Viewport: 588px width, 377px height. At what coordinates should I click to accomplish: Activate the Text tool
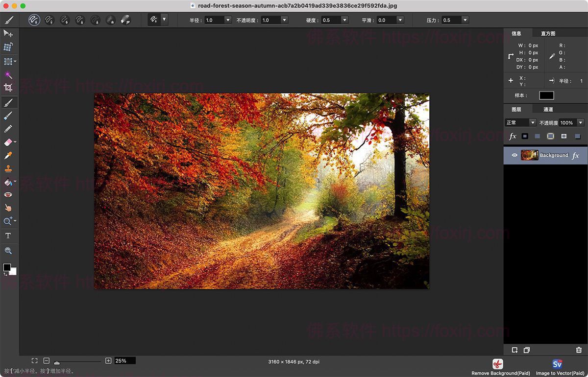(x=8, y=236)
